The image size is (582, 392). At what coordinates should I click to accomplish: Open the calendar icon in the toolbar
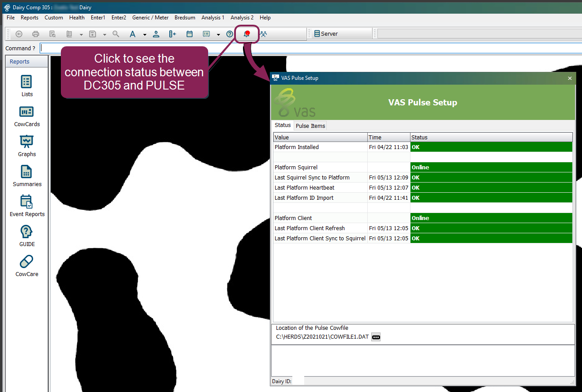pyautogui.click(x=190, y=34)
